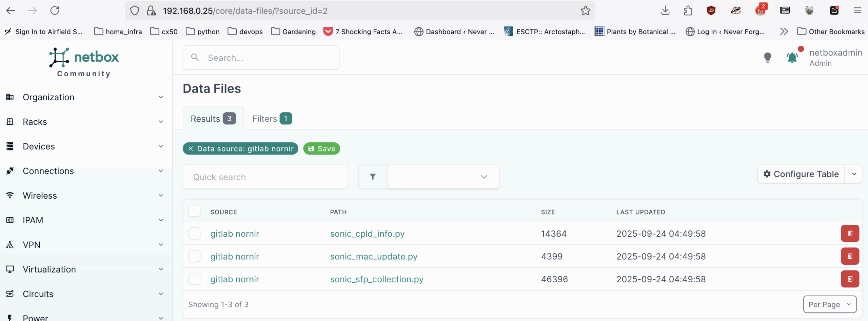
Task: Delete the sonic_cpld_info.py data file
Action: (x=849, y=233)
